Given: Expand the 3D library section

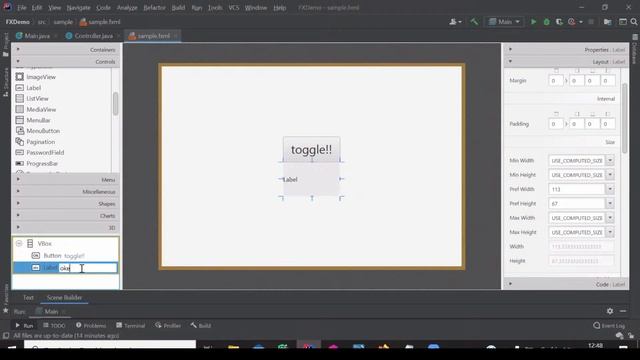Looking at the screenshot, I should coord(66,228).
